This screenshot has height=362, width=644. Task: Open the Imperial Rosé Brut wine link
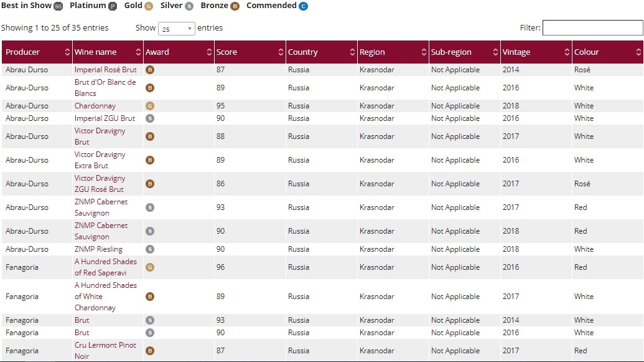coord(105,70)
